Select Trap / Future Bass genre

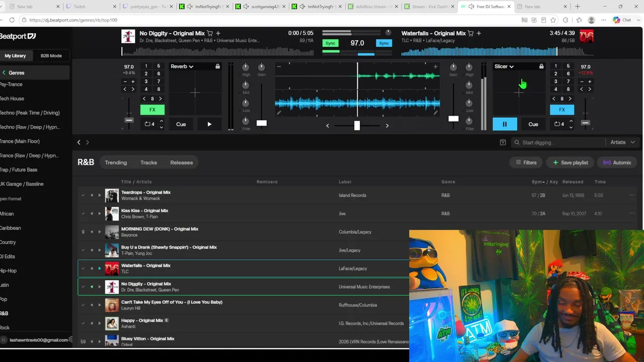(x=19, y=170)
